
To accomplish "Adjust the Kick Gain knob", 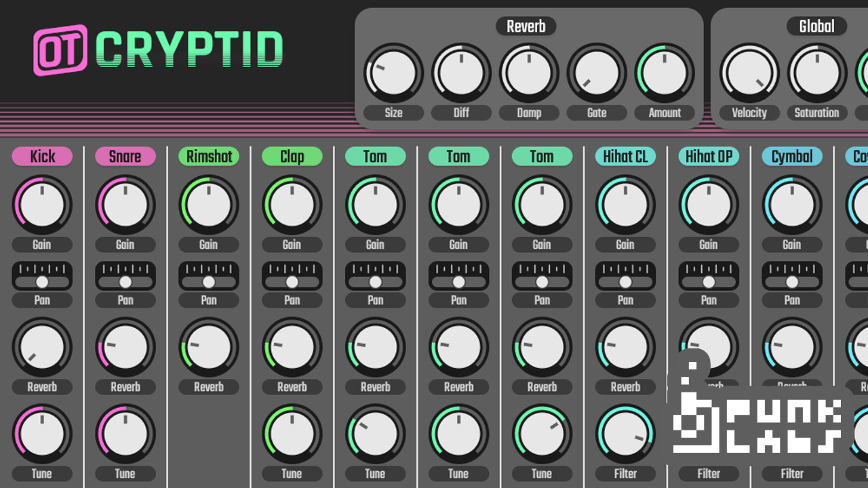I will (42, 204).
